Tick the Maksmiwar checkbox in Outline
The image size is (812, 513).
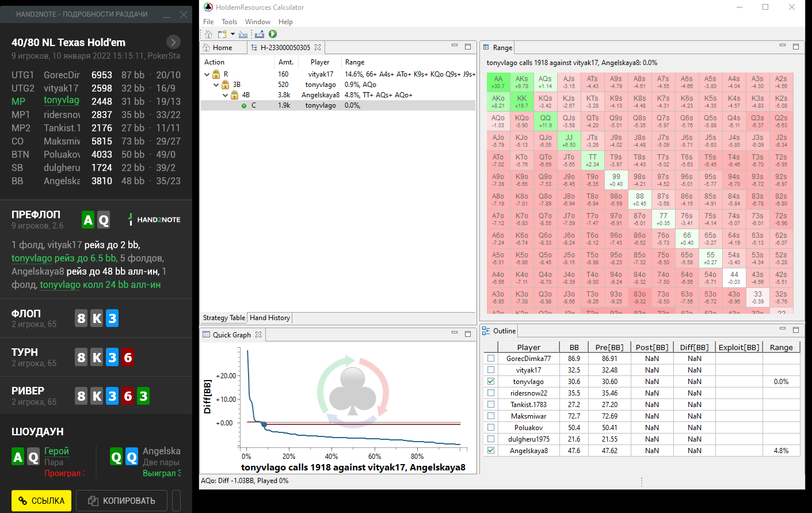[x=491, y=416]
